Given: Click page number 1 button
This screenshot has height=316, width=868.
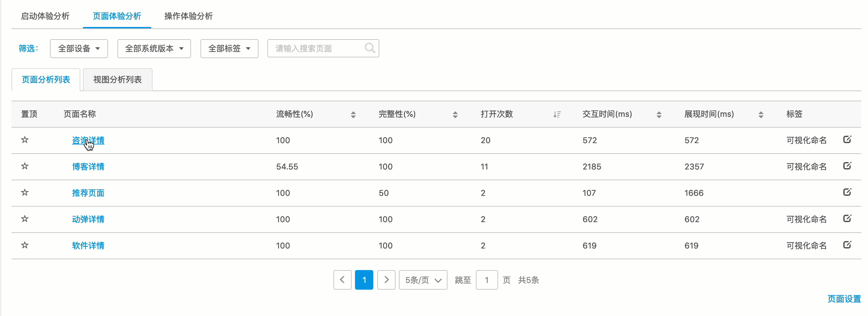Looking at the screenshot, I should [x=364, y=280].
